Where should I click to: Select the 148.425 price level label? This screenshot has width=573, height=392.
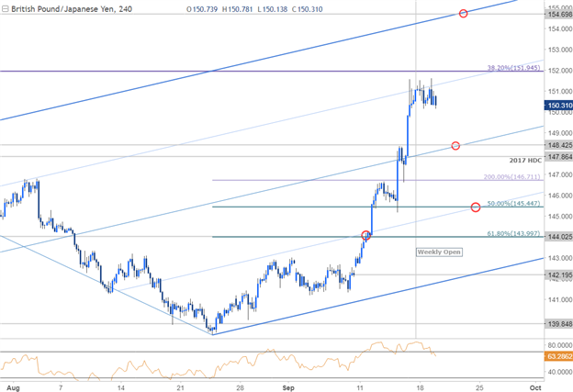click(x=558, y=145)
